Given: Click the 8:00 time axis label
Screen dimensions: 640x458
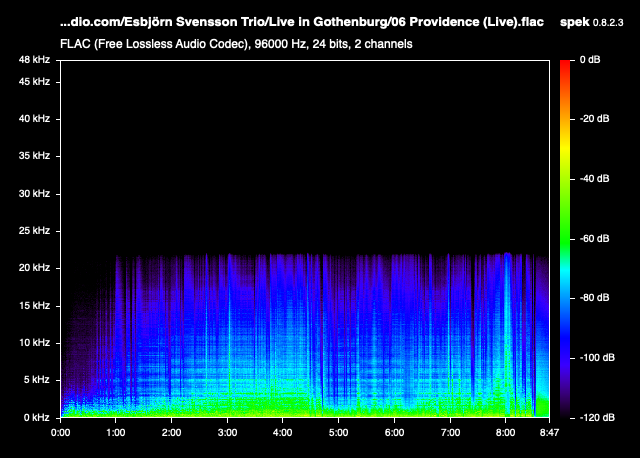Looking at the screenshot, I should point(506,433).
